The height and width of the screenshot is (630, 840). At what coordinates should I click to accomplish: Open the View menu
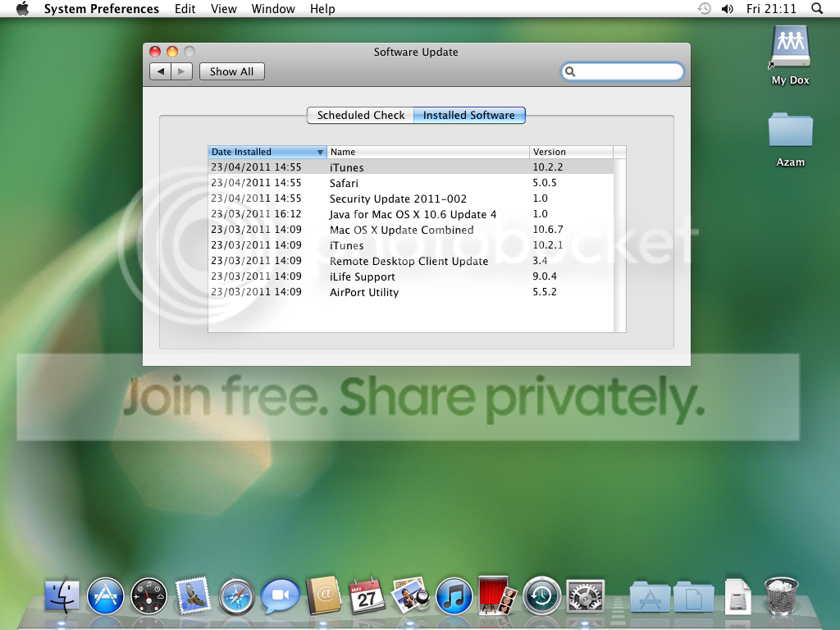click(223, 8)
